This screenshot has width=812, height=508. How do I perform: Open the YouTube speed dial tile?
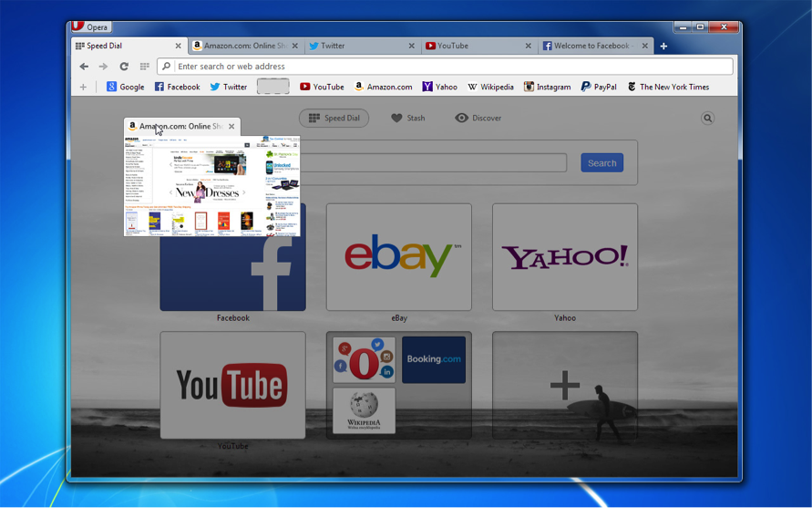tap(232, 385)
